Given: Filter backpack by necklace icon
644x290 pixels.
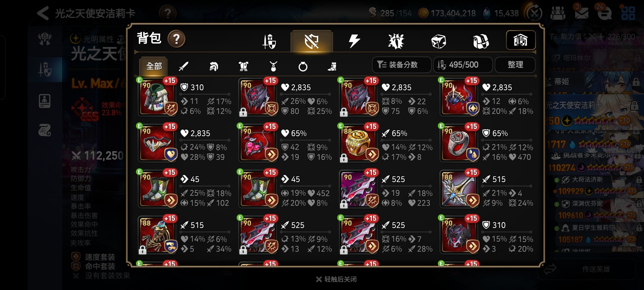Looking at the screenshot, I should [273, 66].
